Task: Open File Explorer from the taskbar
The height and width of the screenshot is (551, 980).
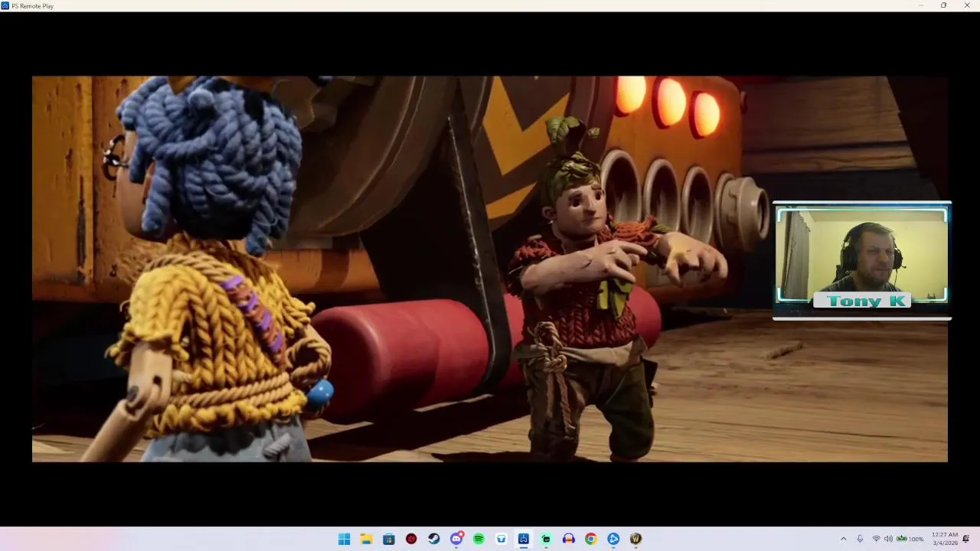Action: point(367,539)
